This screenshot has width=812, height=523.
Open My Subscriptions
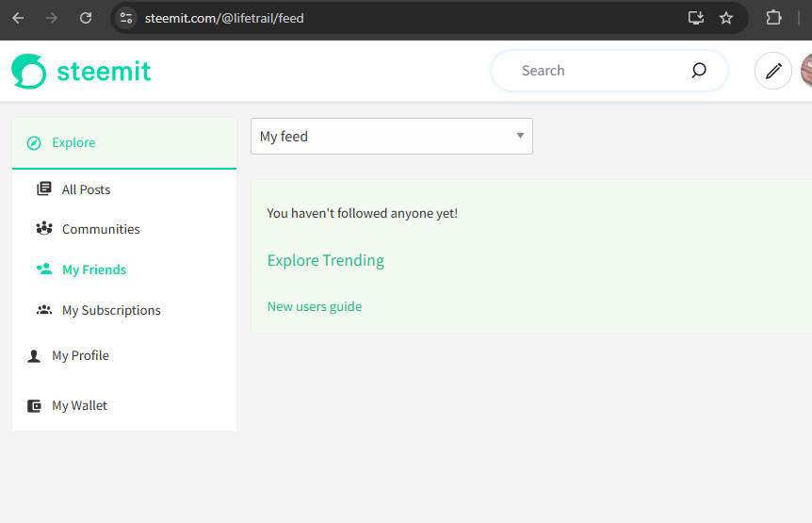[x=111, y=310]
